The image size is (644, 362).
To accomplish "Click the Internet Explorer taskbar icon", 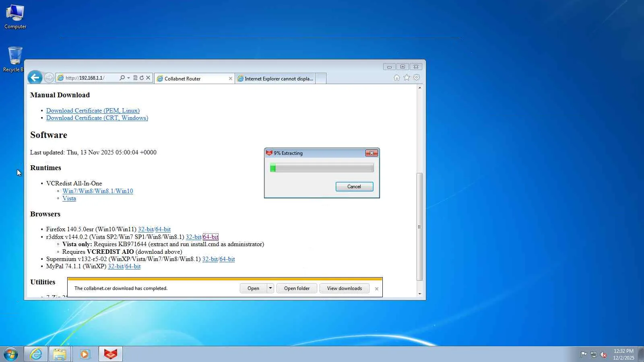I will 36,354.
